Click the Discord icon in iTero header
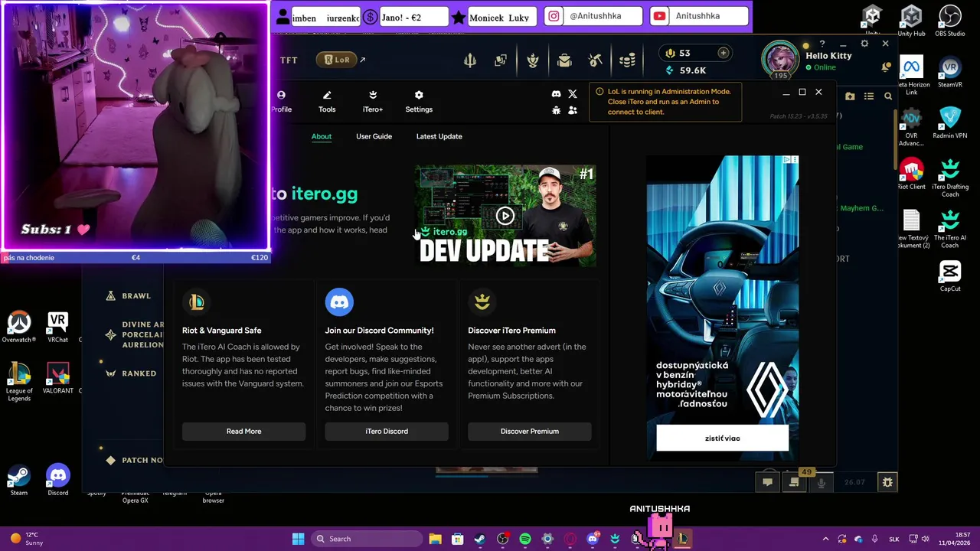 (x=556, y=93)
